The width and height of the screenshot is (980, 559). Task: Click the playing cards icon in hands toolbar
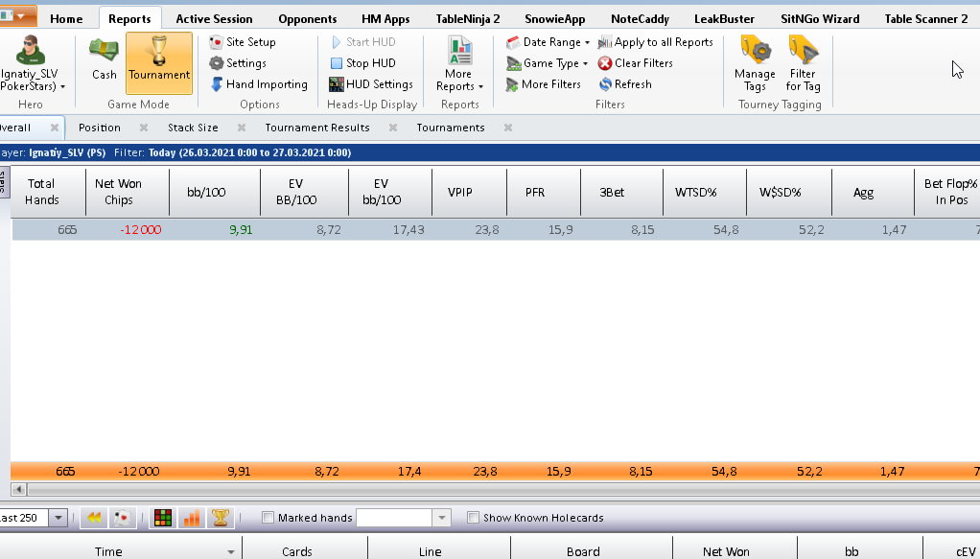coord(123,518)
